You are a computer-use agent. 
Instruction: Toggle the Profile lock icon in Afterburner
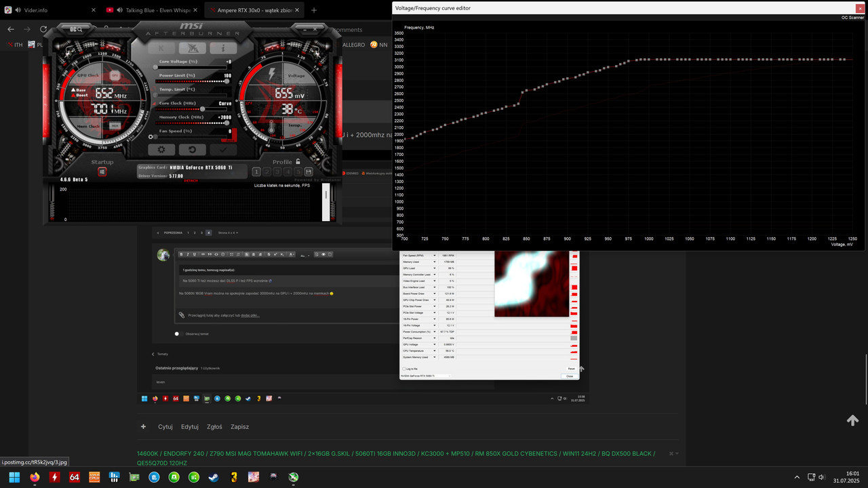298,162
